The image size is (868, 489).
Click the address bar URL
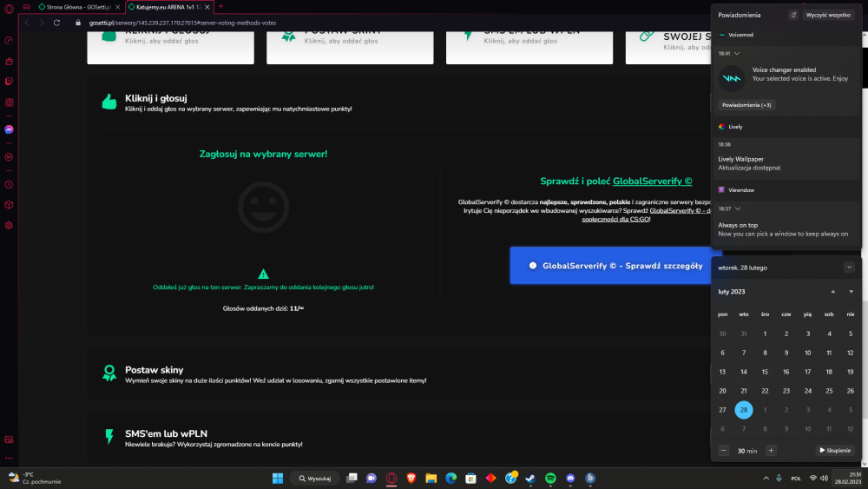tap(182, 23)
